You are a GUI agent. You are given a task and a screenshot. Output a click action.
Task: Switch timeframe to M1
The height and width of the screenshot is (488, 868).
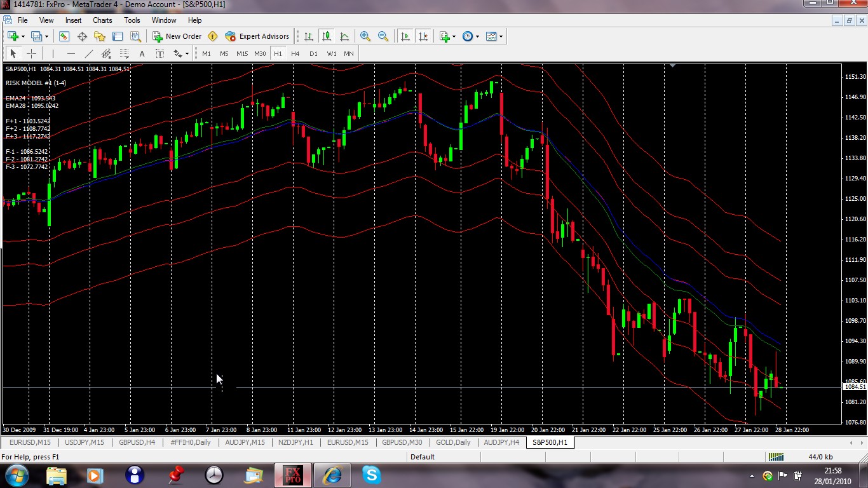(207, 53)
